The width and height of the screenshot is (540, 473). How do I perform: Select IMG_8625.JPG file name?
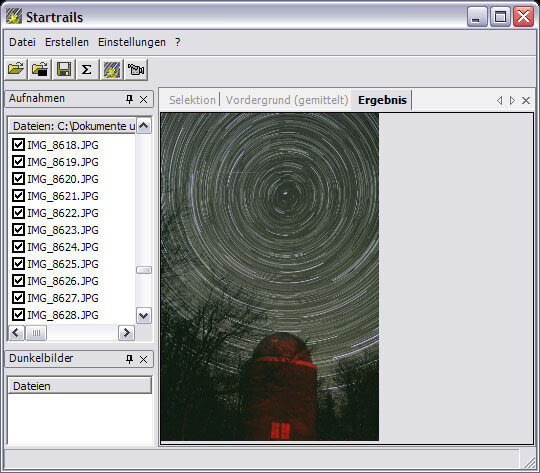[63, 264]
